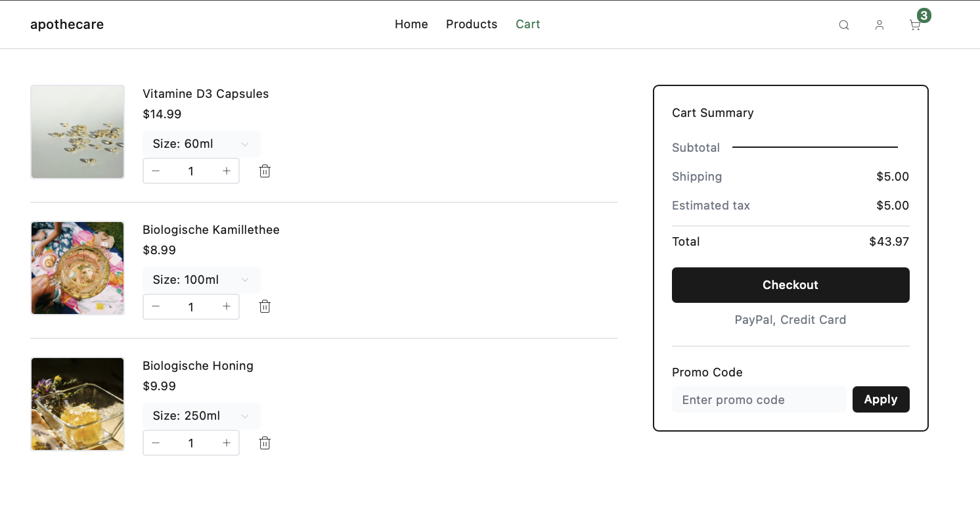
Task: Click the Biologische Honing product thumbnail
Action: [x=78, y=404]
